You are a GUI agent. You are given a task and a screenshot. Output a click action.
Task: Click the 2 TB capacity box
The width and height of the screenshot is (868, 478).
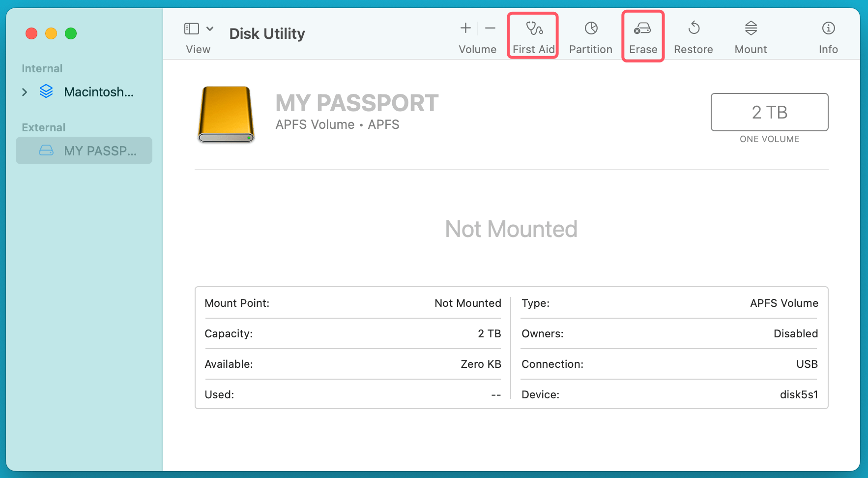coord(769,112)
